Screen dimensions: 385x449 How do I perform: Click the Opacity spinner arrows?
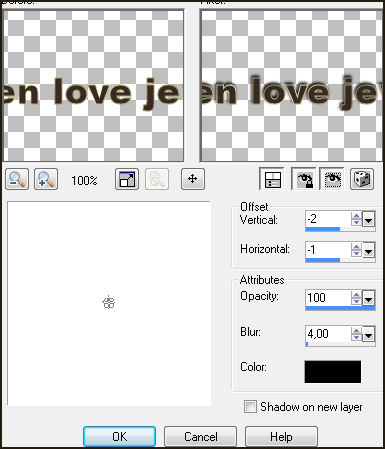[x=356, y=298]
